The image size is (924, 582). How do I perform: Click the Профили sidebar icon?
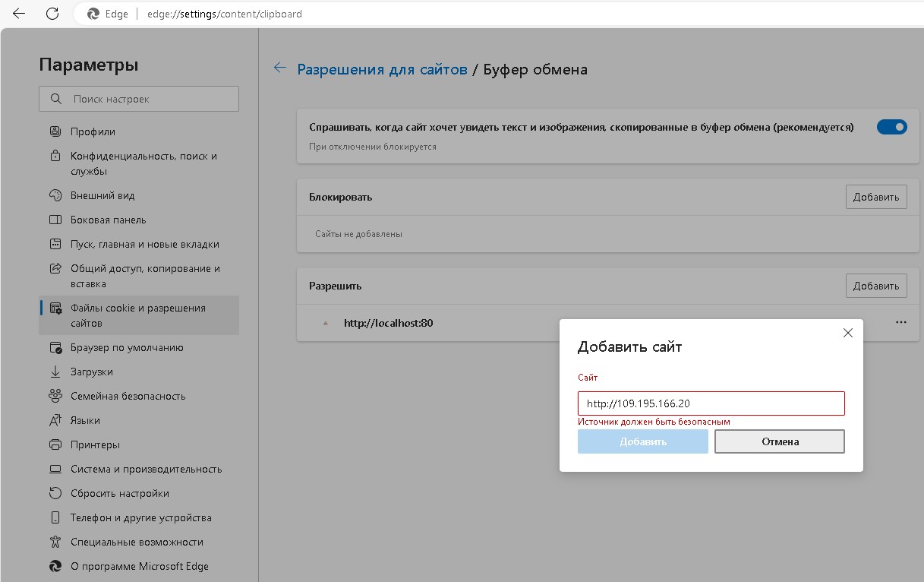pos(55,131)
